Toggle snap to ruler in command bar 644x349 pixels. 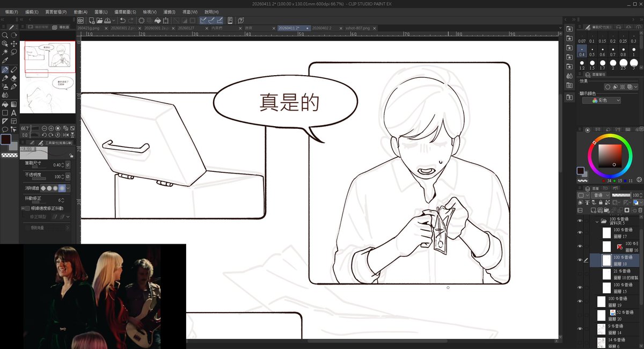pyautogui.click(x=203, y=20)
